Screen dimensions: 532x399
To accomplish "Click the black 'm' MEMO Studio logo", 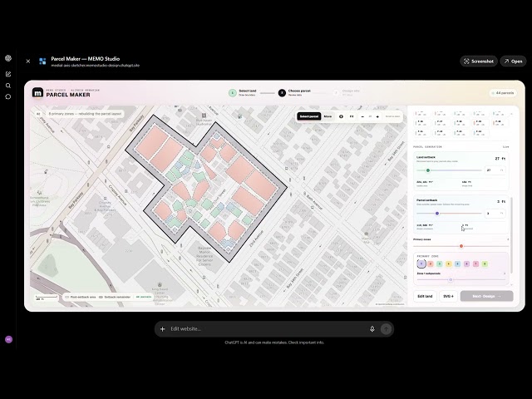I will click(x=37, y=92).
